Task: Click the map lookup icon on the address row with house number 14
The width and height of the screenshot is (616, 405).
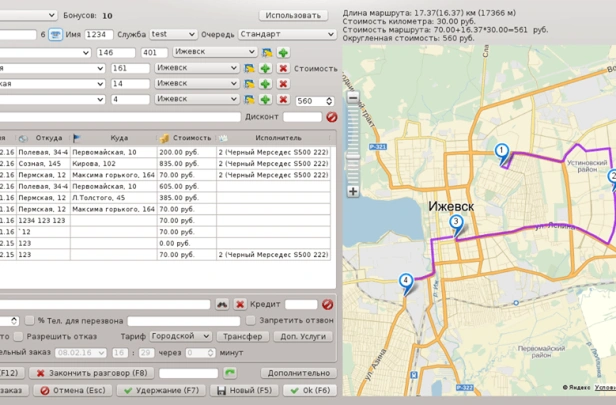Action: (249, 85)
